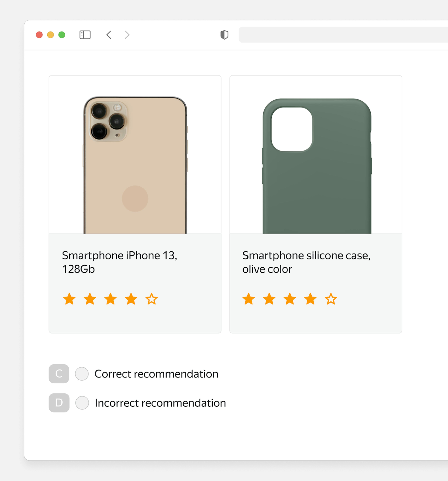Click the green zoom button of the window
The image size is (448, 481).
(x=62, y=35)
